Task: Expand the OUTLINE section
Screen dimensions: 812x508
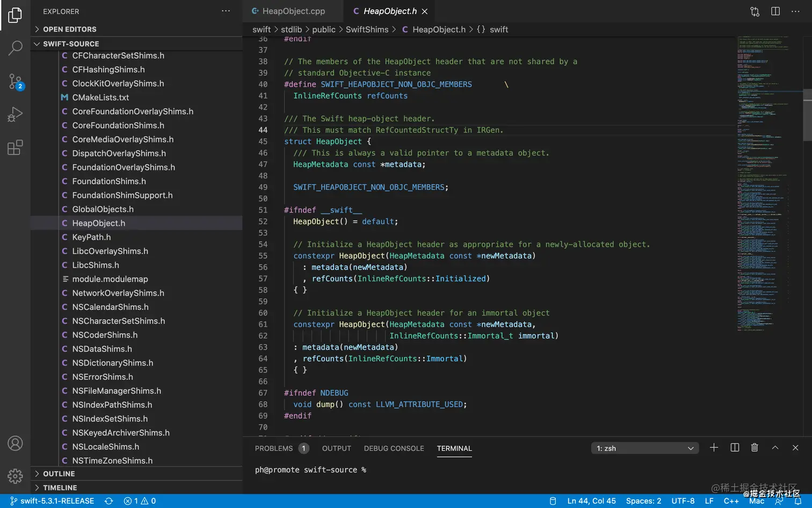Action: click(59, 474)
